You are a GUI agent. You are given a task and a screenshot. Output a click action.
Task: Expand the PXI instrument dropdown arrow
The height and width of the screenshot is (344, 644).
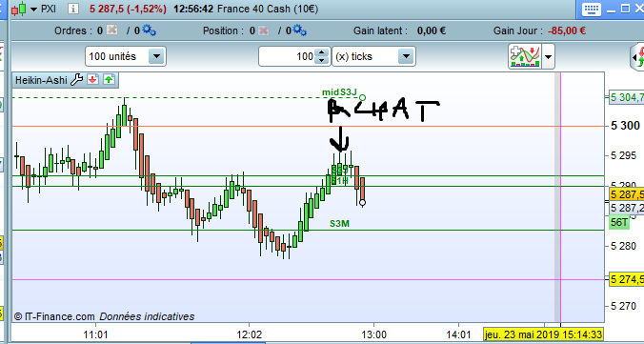(33, 10)
